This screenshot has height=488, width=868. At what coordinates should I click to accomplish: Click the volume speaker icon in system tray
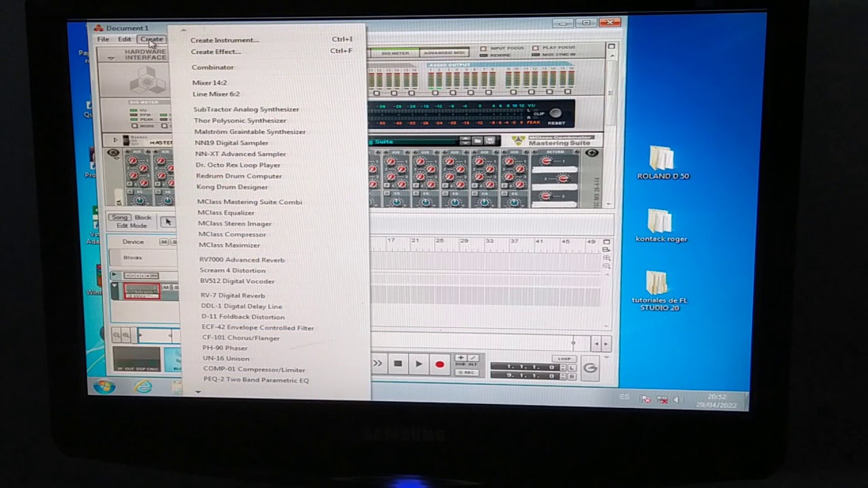coord(677,400)
